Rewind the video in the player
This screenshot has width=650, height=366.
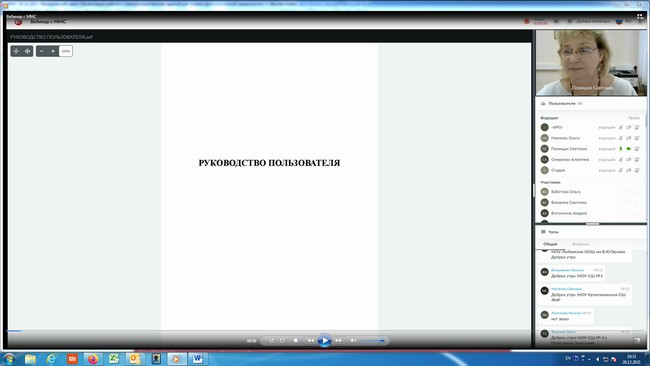310,340
